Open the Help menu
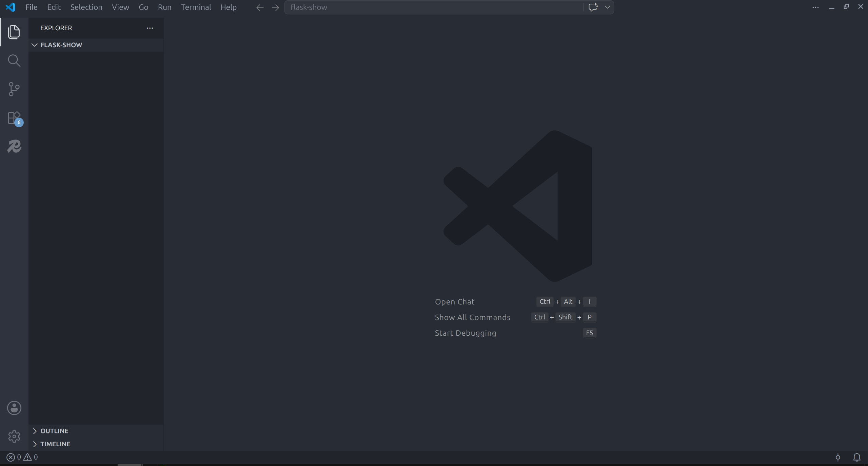The height and width of the screenshot is (466, 868). click(229, 7)
